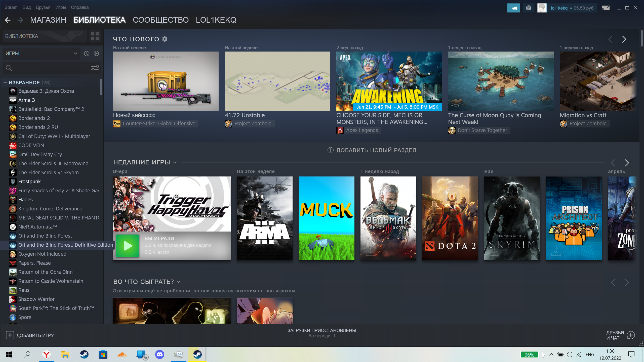Open Windows Start menu
The height and width of the screenshot is (362, 644).
(9, 354)
